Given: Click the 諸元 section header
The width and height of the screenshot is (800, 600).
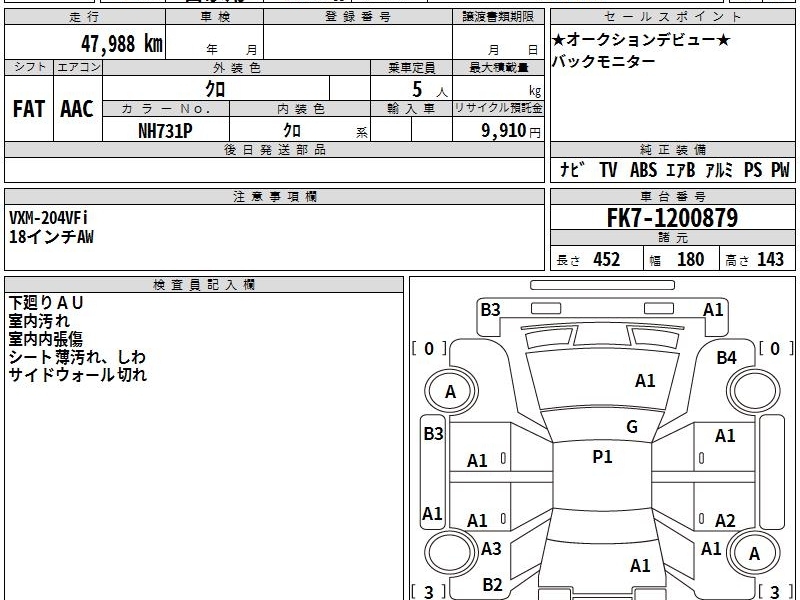Looking at the screenshot, I should 672,238.
